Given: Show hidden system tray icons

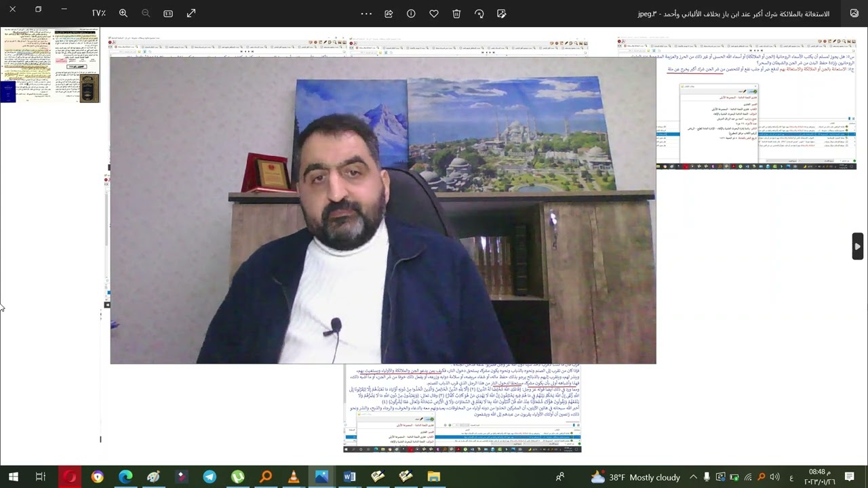Looking at the screenshot, I should [693, 477].
